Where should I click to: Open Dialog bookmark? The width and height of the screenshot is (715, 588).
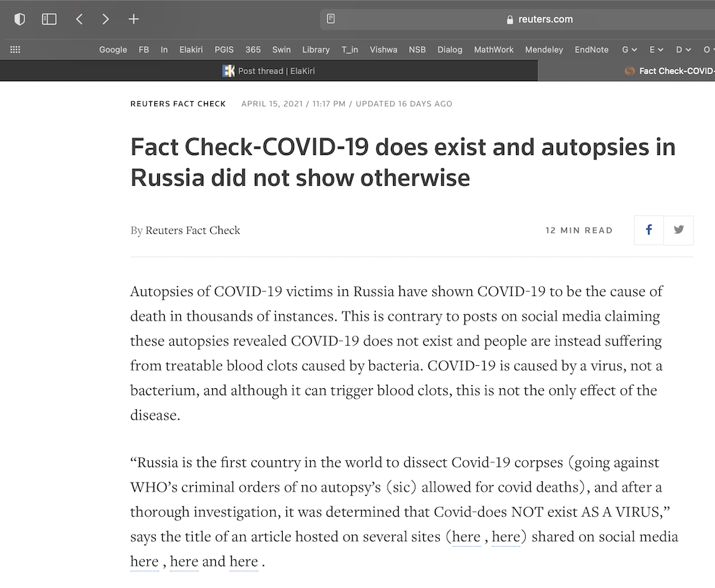tap(450, 50)
